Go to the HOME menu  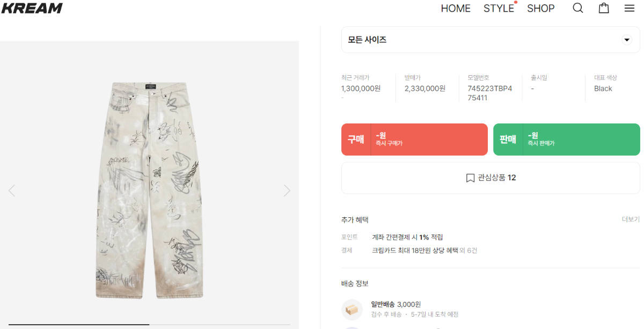(x=456, y=8)
